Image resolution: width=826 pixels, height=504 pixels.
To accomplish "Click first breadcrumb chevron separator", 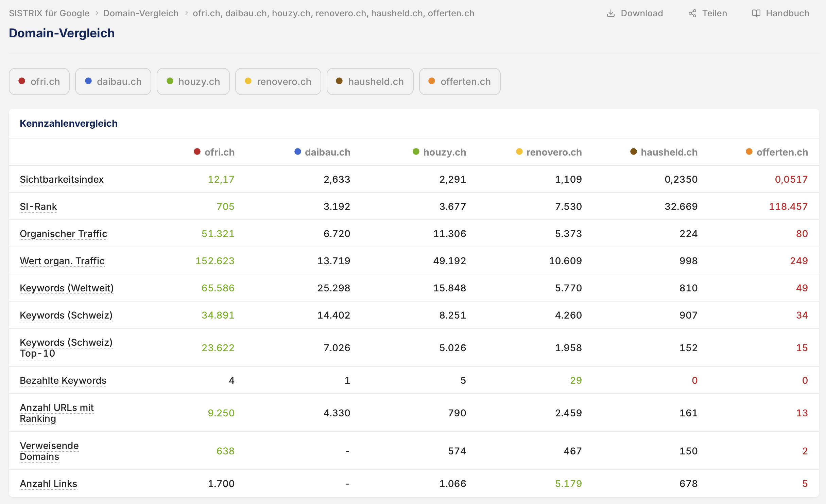I will click(x=97, y=13).
